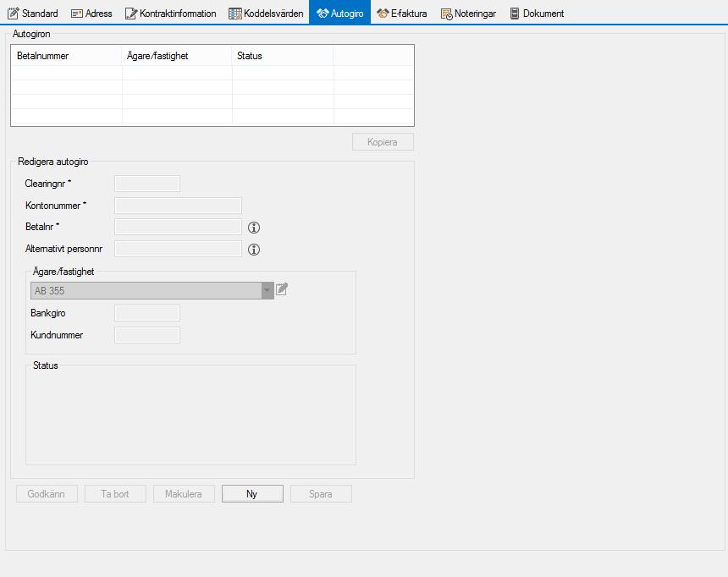The width and height of the screenshot is (728, 577).
Task: Expand the Ägare/fastighet AB 355 dropdown
Action: click(x=267, y=290)
